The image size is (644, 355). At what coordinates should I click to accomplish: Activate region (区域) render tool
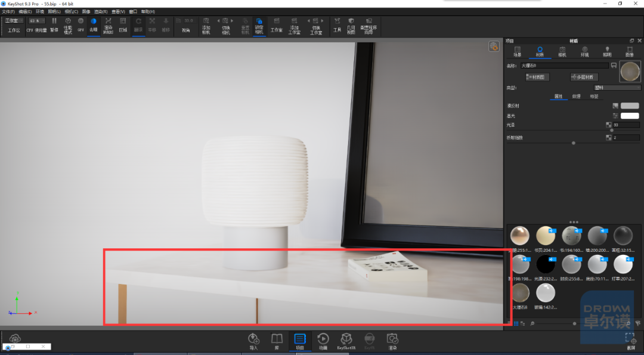coord(123,25)
